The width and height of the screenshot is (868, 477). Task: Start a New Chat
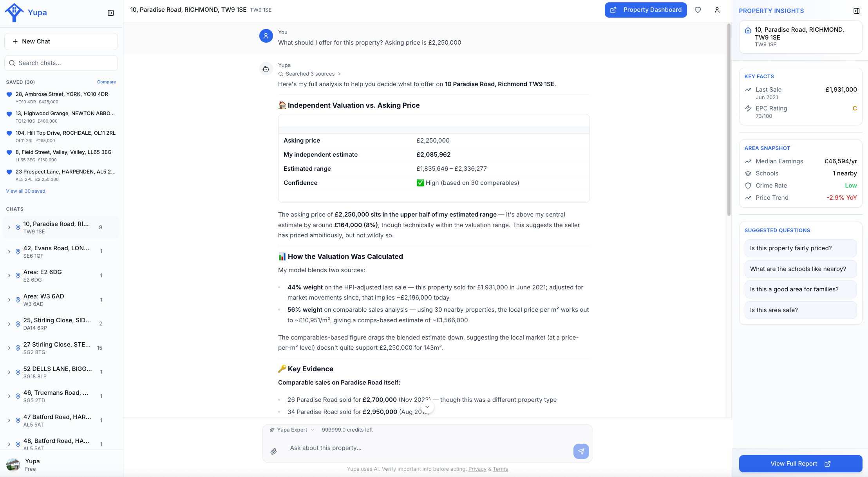(x=61, y=42)
